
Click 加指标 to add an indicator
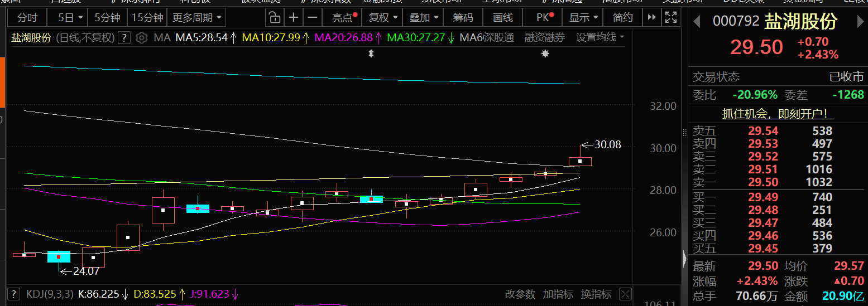pos(558,294)
